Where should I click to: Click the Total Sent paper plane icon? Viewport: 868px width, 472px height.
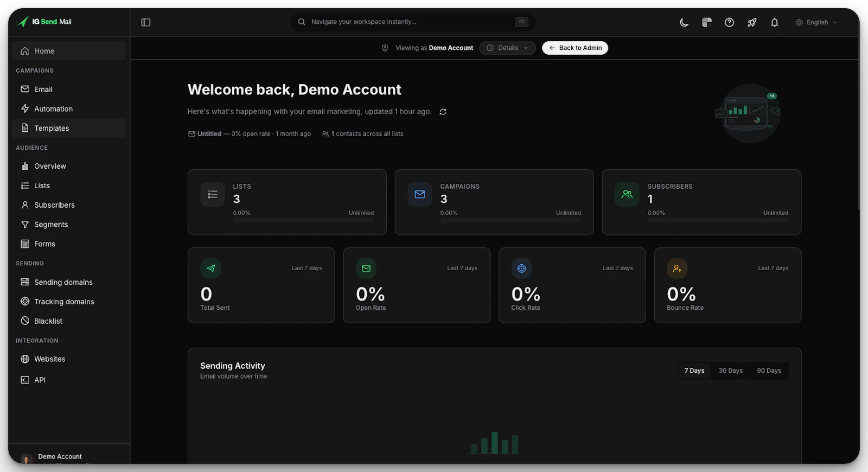click(x=210, y=269)
